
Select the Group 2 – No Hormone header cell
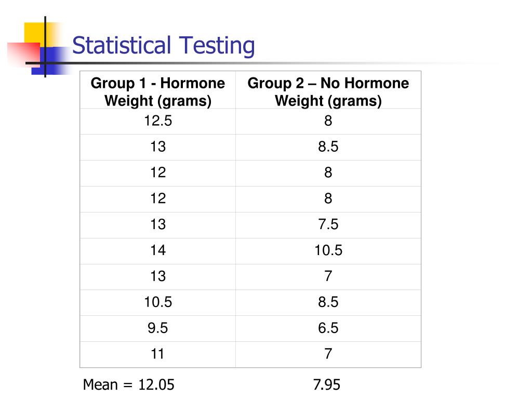tap(328, 91)
